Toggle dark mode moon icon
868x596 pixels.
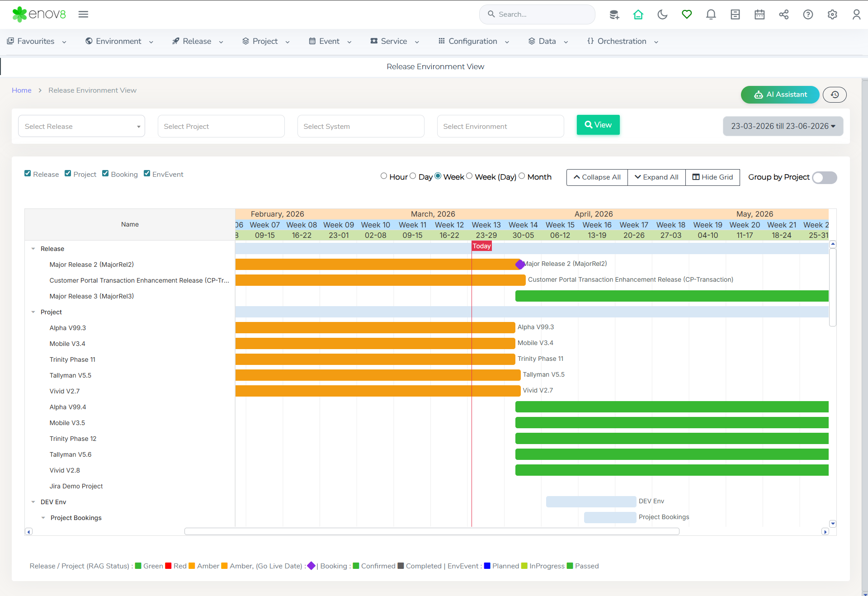pyautogui.click(x=662, y=14)
